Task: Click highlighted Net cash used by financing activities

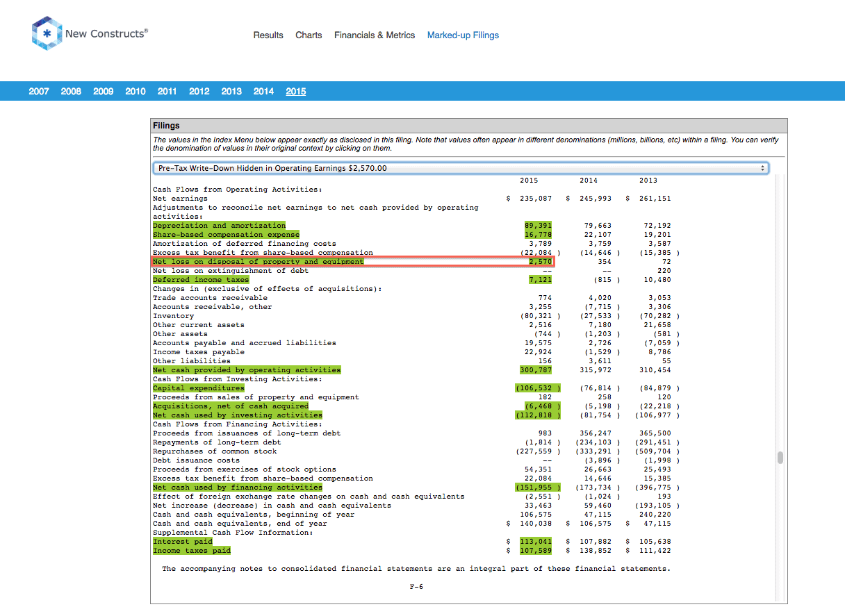Action: pyautogui.click(x=238, y=488)
